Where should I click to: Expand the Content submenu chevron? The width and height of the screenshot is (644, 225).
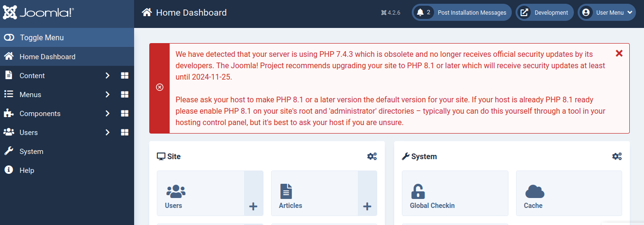(x=108, y=75)
